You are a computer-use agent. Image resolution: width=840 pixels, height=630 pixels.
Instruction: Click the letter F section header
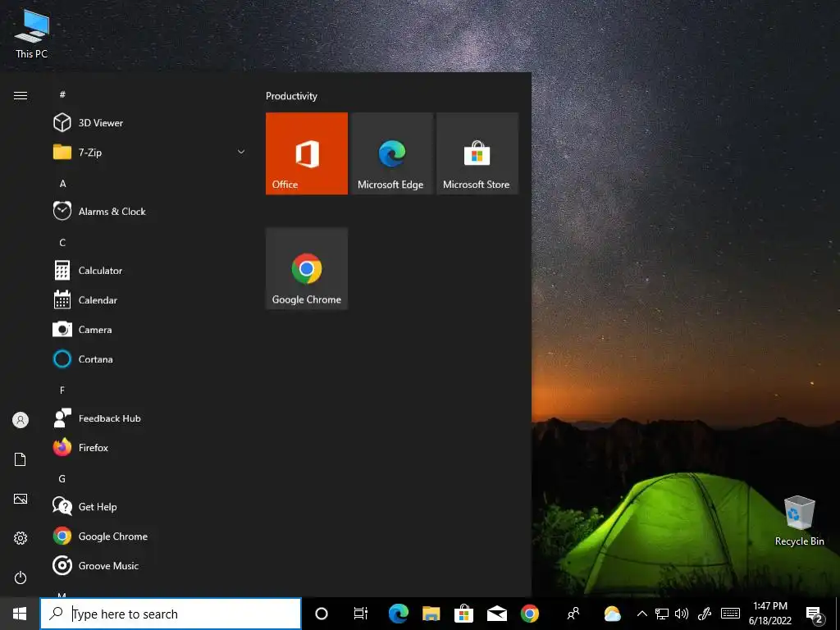coord(62,390)
